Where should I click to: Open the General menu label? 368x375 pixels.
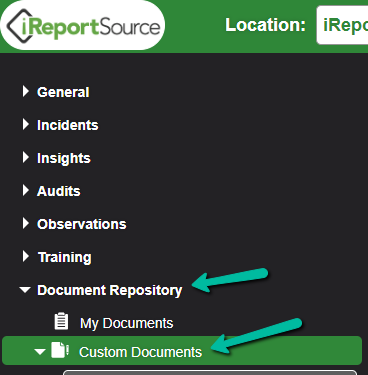63,92
